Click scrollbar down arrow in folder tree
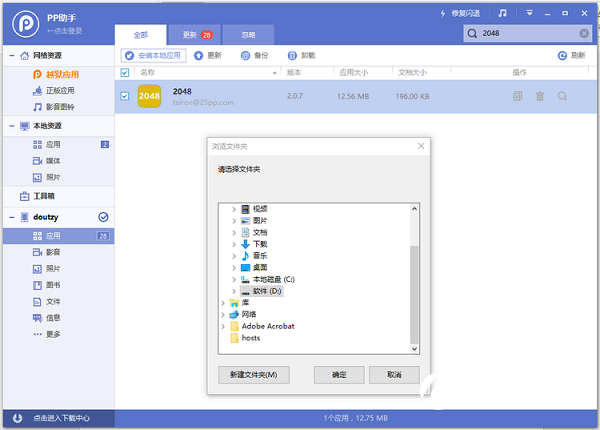This screenshot has height=430, width=600. click(414, 349)
